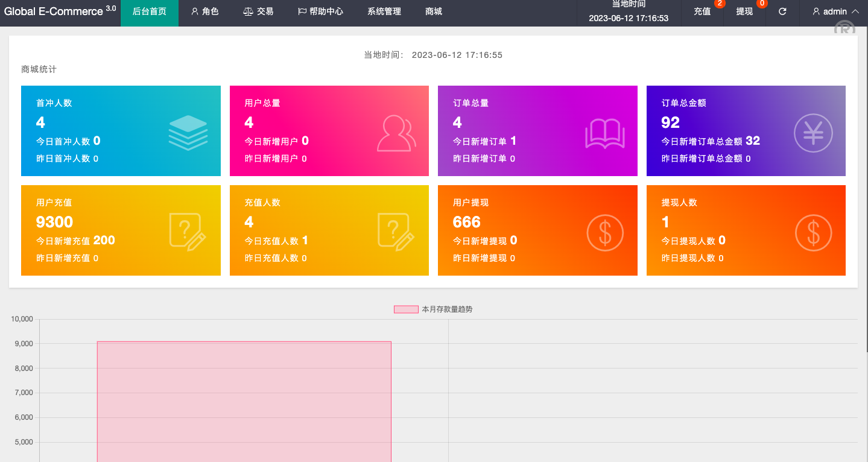
Task: Click the dollar icon on 用户提现 card
Action: [605, 232]
